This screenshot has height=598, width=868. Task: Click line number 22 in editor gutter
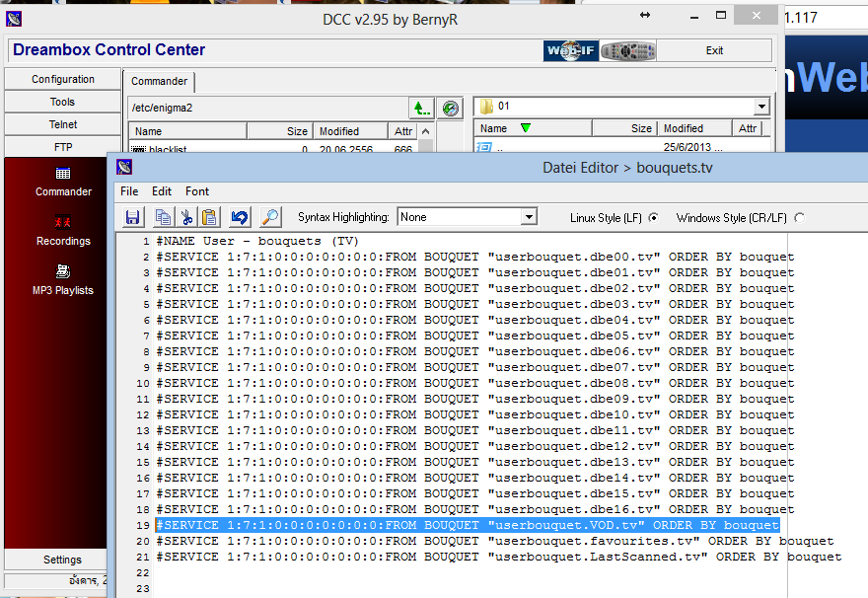coord(143,572)
